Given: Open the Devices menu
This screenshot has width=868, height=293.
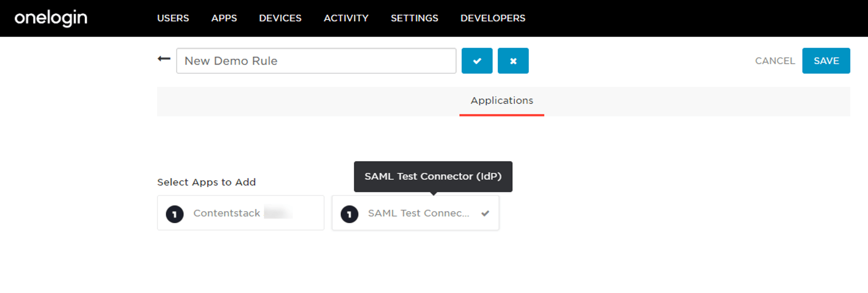Looking at the screenshot, I should (280, 18).
